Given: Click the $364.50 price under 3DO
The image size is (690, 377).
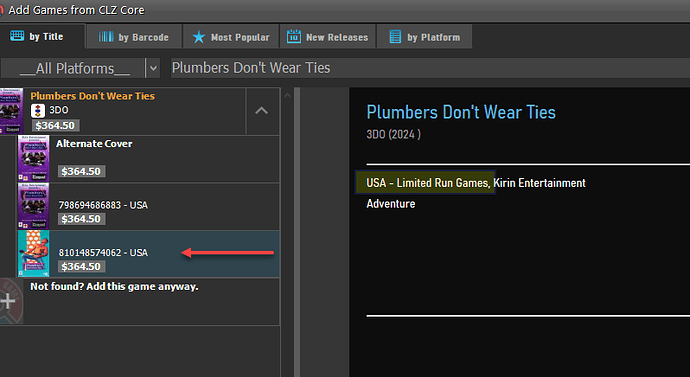Looking at the screenshot, I should (x=55, y=125).
